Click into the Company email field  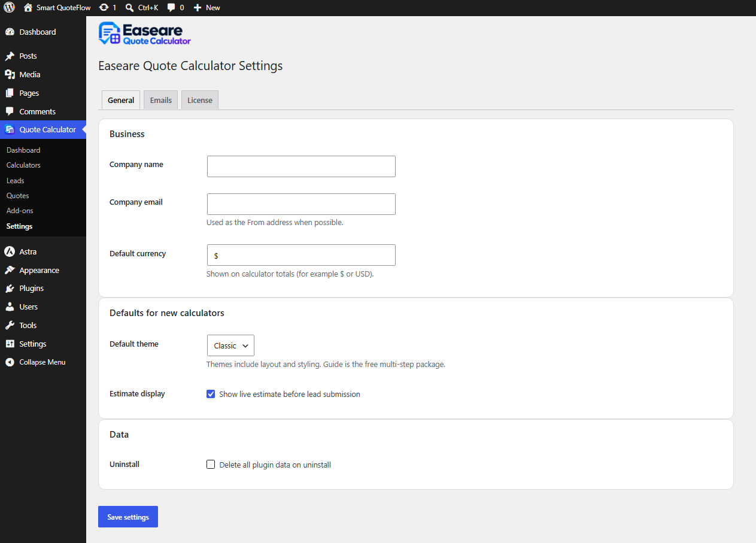[301, 204]
